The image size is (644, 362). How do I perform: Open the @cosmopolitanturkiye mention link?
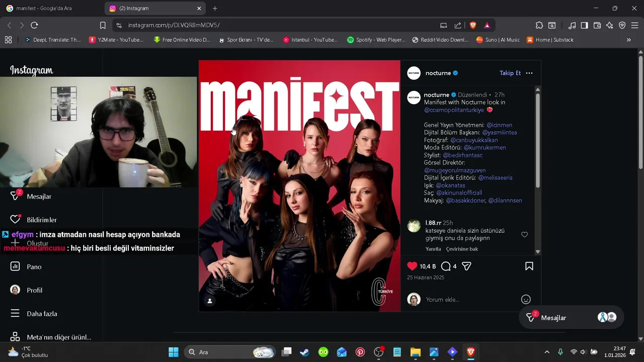tap(454, 110)
